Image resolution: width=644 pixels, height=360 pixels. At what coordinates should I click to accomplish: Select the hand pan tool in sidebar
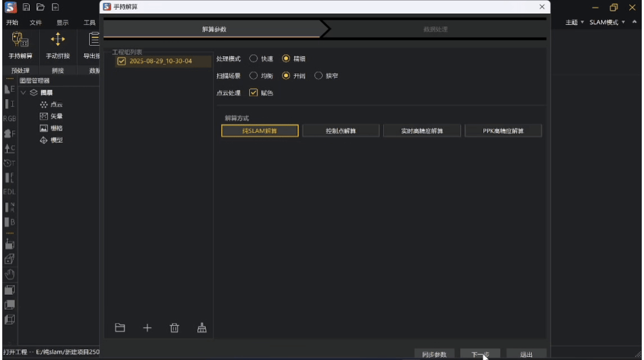(x=9, y=274)
